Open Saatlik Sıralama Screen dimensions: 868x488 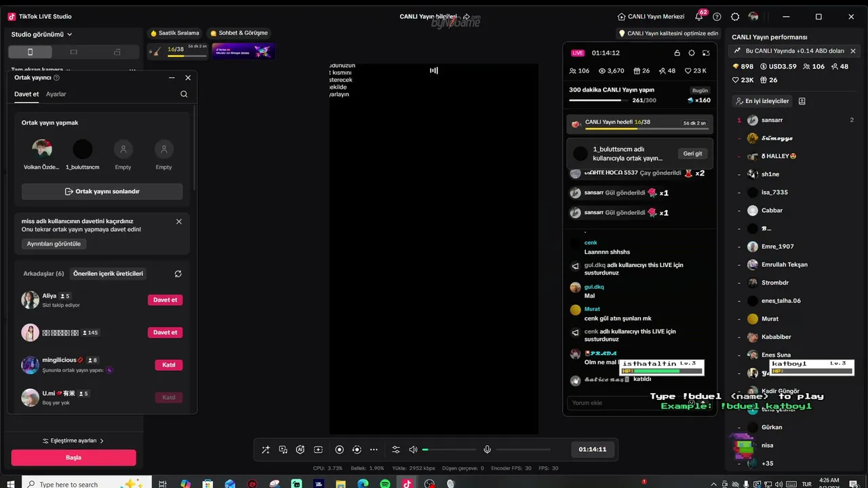(x=175, y=33)
